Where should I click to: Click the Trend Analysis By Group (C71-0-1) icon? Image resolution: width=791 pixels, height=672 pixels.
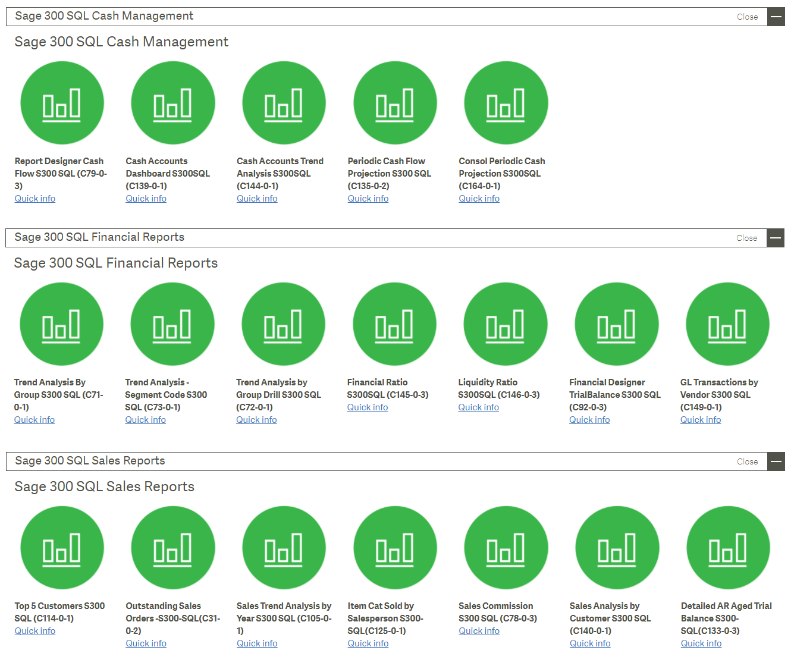(x=62, y=324)
